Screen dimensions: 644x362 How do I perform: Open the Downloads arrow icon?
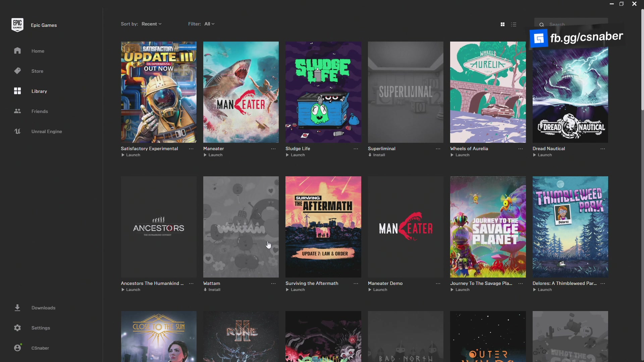(17, 307)
